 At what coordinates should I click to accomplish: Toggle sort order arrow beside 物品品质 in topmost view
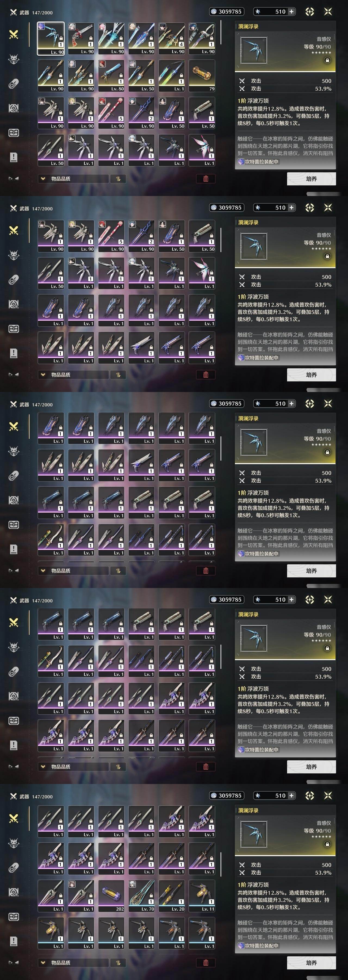[x=118, y=178]
